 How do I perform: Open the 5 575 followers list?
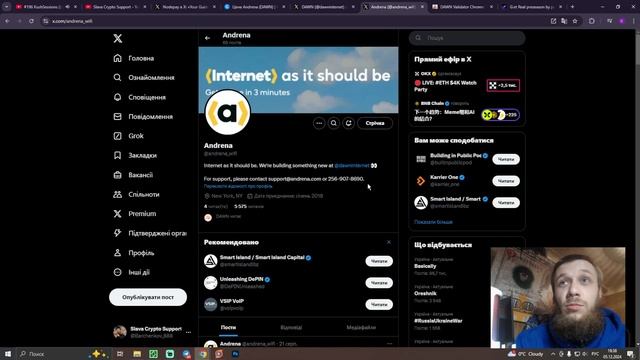pos(249,207)
